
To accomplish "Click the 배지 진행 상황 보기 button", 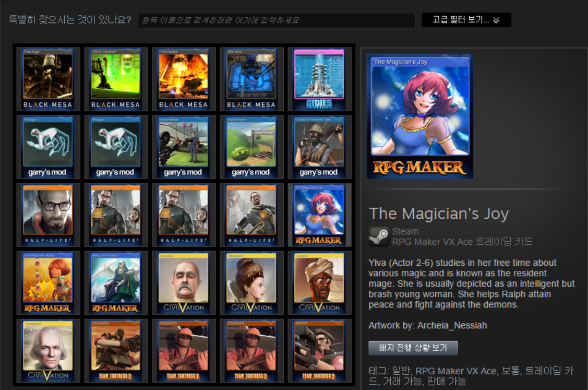I will click(x=413, y=348).
